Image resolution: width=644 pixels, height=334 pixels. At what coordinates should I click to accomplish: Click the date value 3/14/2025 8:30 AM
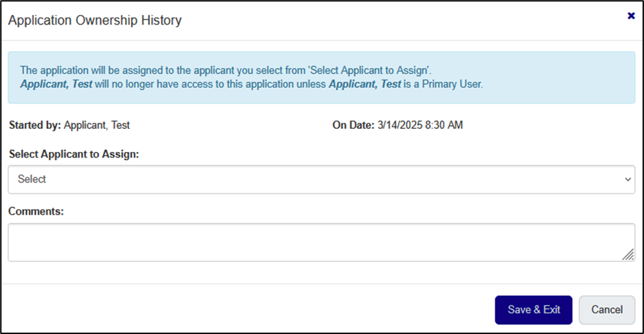pos(420,125)
